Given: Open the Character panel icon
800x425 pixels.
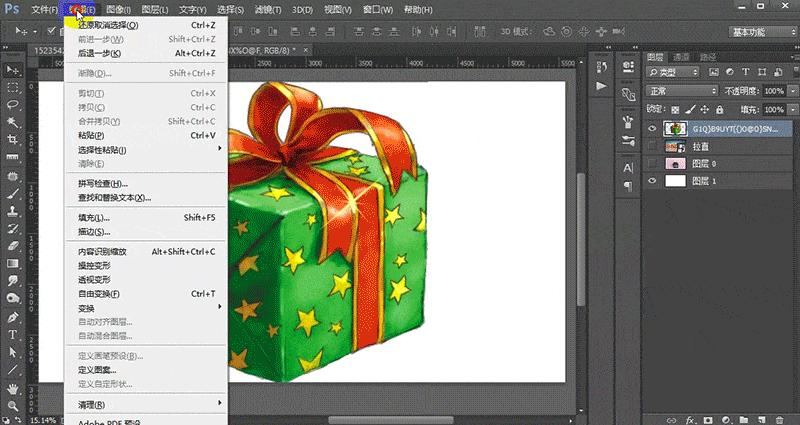Looking at the screenshot, I should tap(628, 168).
